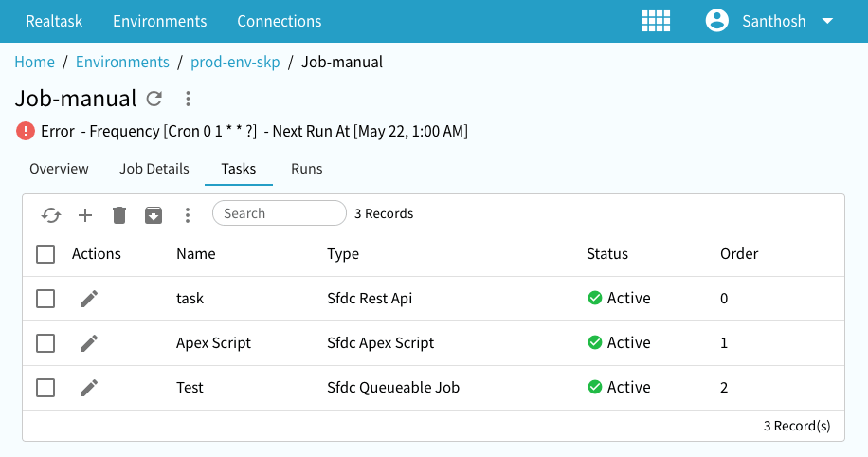Click the archive icon in tasks toolbar
Viewport: 868px width, 457px height.
[154, 215]
